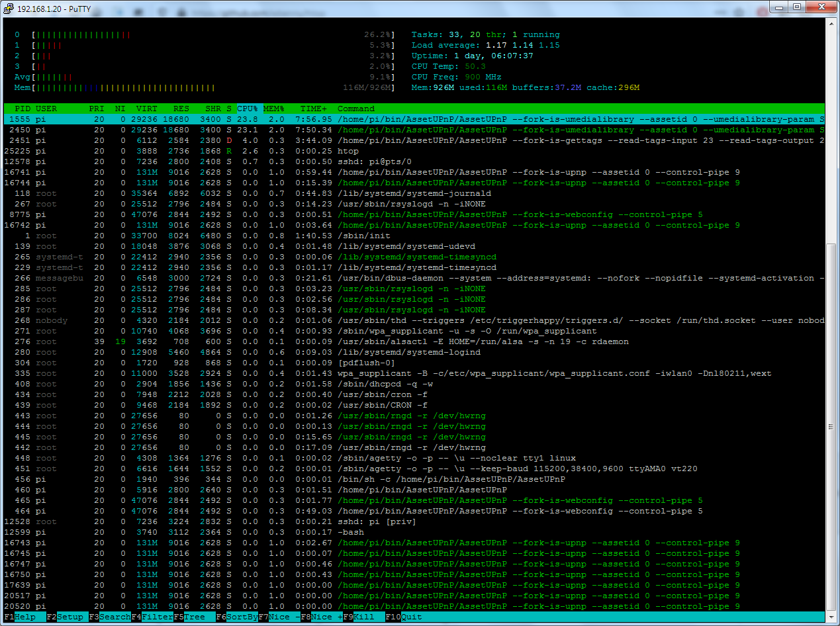Select rngd process row PID 443

pyautogui.click(x=414, y=416)
